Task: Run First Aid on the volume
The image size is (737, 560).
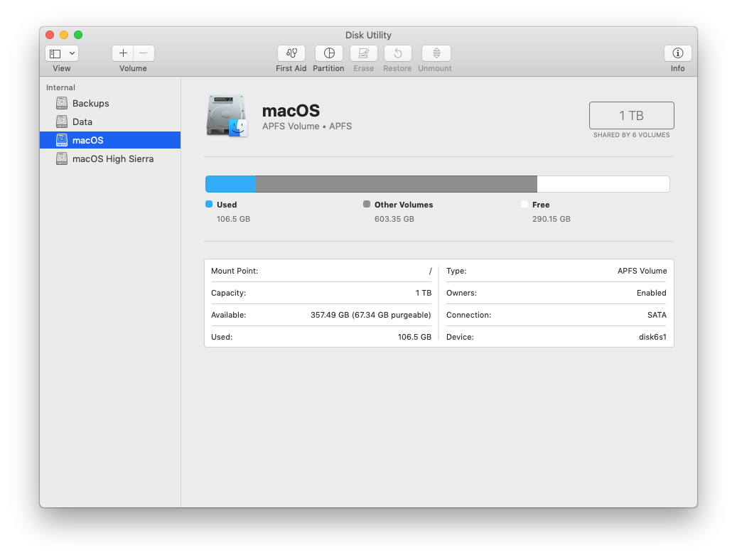Action: click(291, 53)
